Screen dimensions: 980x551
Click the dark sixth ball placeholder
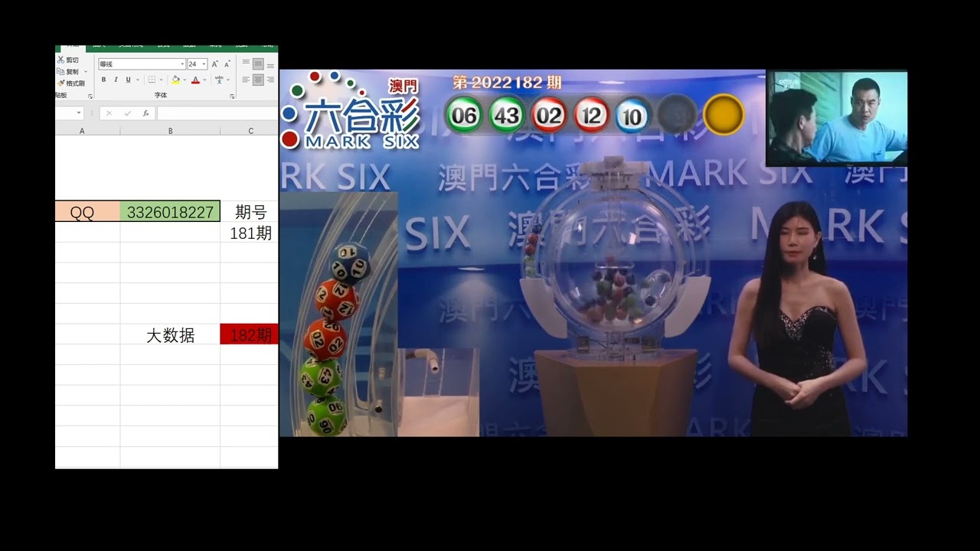pos(677,115)
